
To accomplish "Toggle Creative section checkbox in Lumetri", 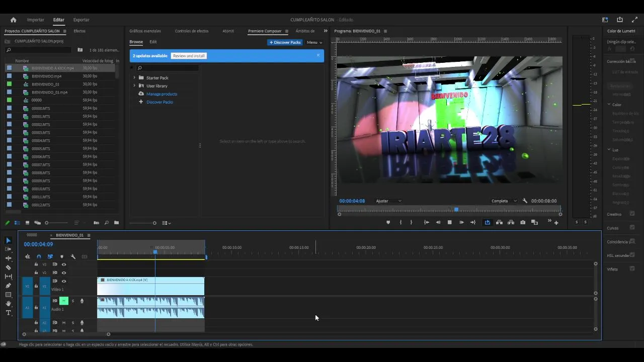I will [632, 214].
